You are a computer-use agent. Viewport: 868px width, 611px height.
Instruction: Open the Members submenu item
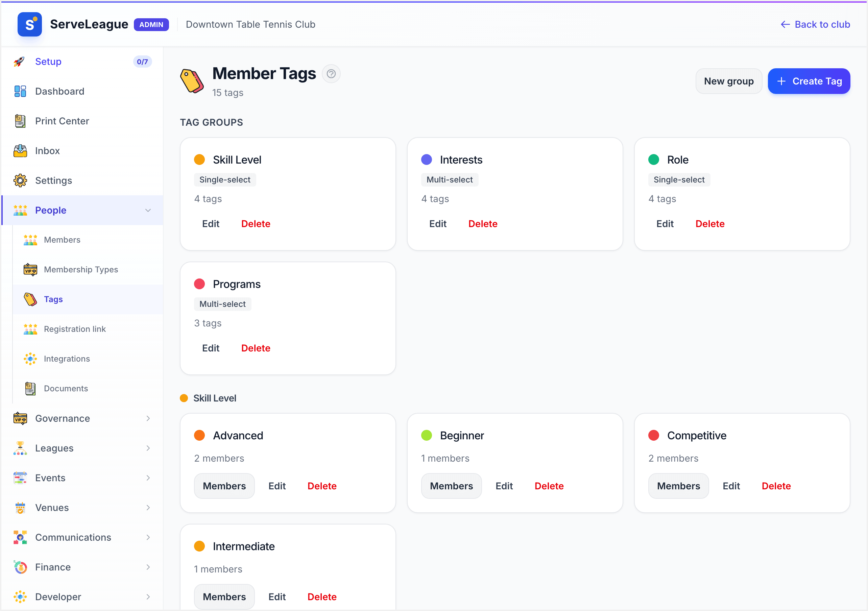click(88, 240)
